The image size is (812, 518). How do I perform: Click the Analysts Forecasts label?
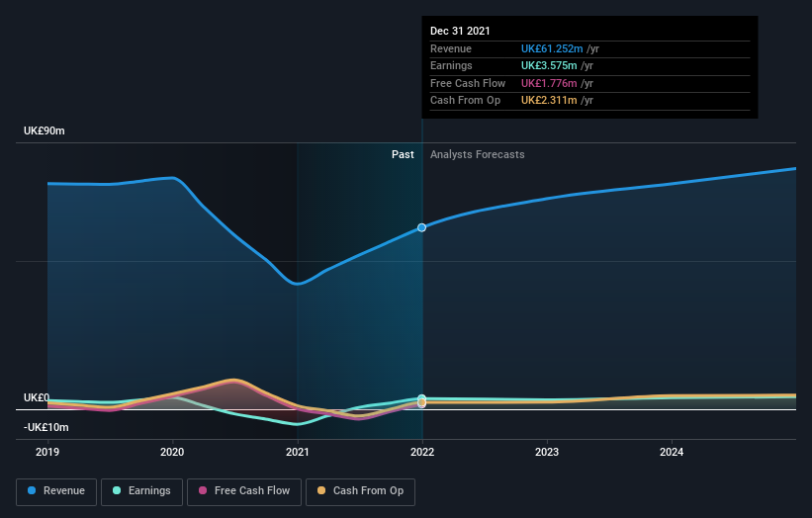(478, 155)
